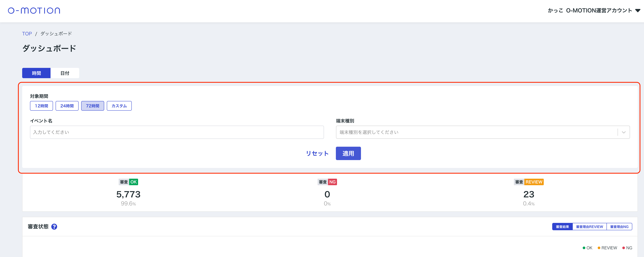
Task: Select the 24時間 period option
Action: tap(67, 106)
